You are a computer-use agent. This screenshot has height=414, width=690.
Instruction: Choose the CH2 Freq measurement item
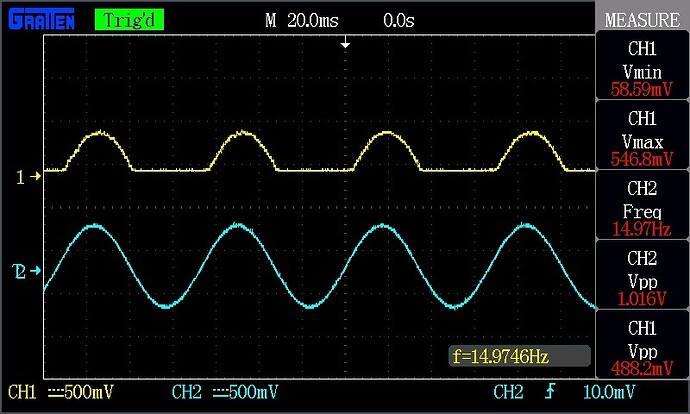pyautogui.click(x=641, y=208)
